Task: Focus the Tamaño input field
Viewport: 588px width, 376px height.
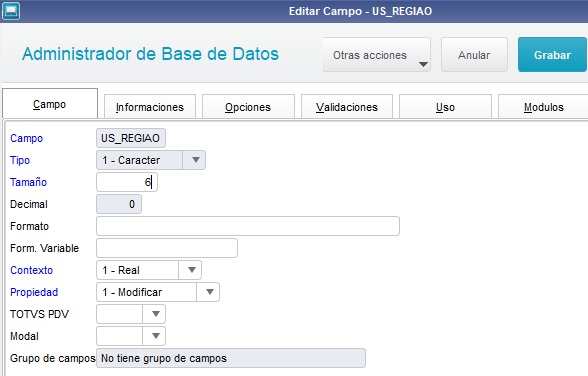Action: click(x=126, y=182)
